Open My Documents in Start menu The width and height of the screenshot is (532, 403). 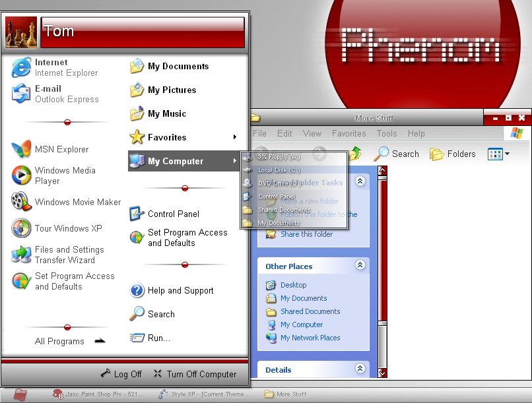pyautogui.click(x=170, y=66)
